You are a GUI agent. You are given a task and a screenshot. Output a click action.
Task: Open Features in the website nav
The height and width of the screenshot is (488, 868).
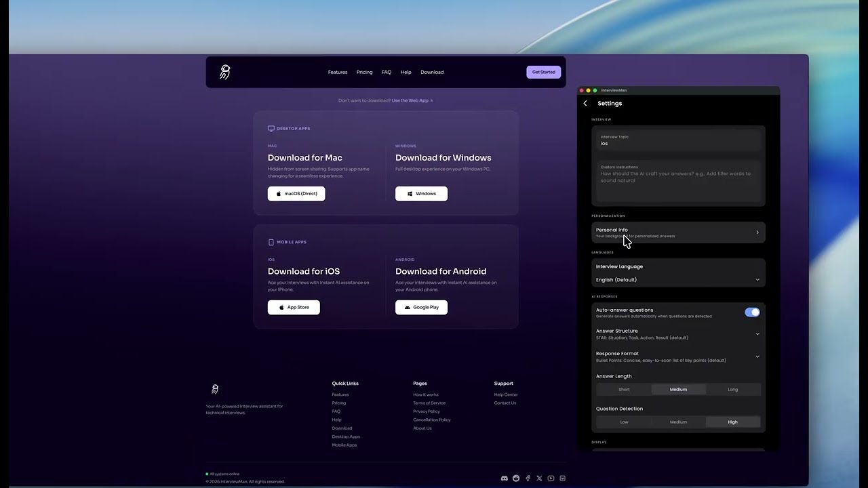point(338,72)
